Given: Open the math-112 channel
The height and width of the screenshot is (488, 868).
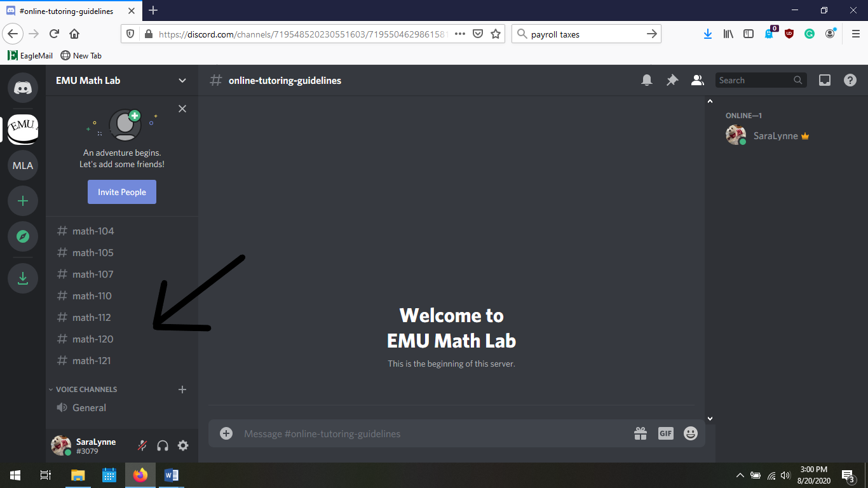Looking at the screenshot, I should click(x=122, y=318).
